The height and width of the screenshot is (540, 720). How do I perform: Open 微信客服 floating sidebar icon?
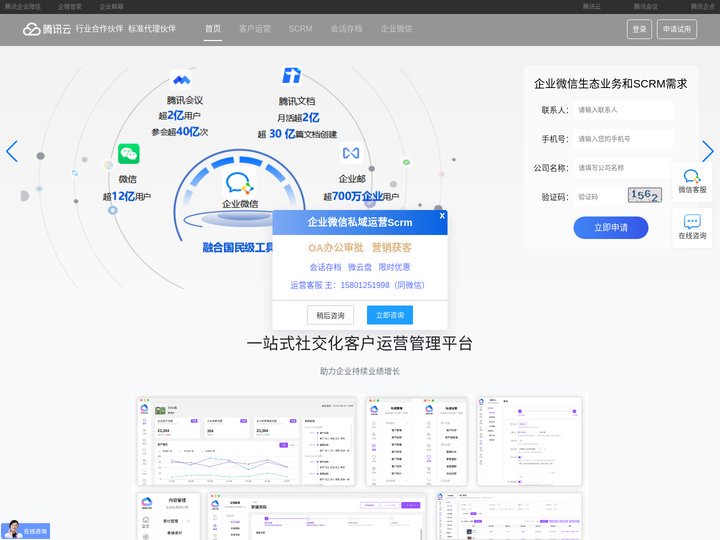pos(692,181)
